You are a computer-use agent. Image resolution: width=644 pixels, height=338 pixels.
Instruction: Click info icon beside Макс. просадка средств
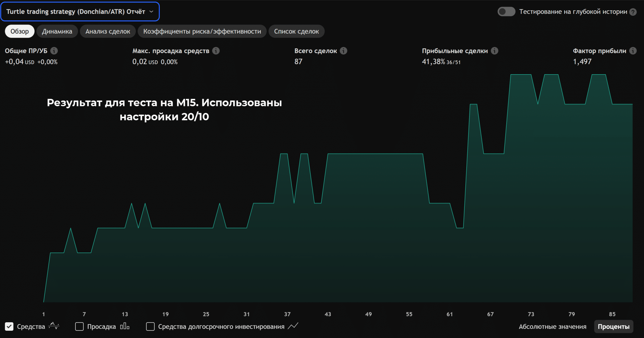click(x=216, y=51)
